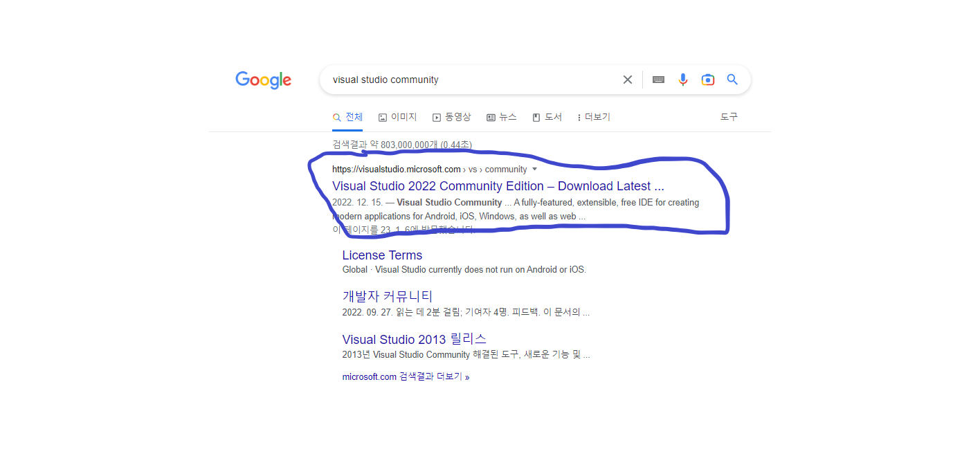Expand the 더보기 menu
Image resolution: width=980 pixels, height=465 pixels.
(x=594, y=117)
